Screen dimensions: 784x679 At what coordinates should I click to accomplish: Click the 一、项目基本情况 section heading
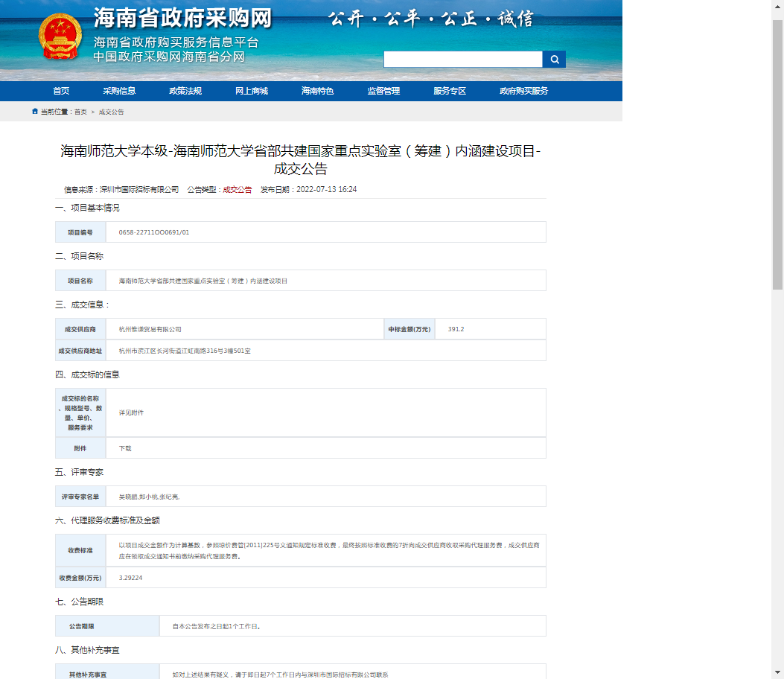(x=87, y=208)
